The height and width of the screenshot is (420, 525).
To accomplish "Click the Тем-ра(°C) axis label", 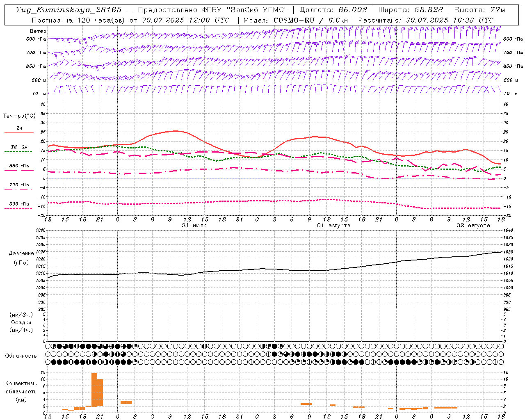I will 19,116.
